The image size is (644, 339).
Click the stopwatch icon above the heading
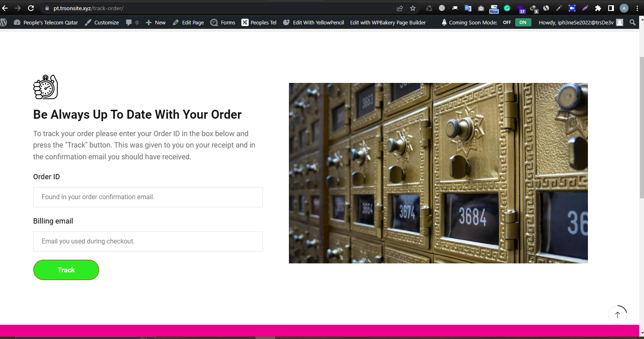click(x=46, y=87)
